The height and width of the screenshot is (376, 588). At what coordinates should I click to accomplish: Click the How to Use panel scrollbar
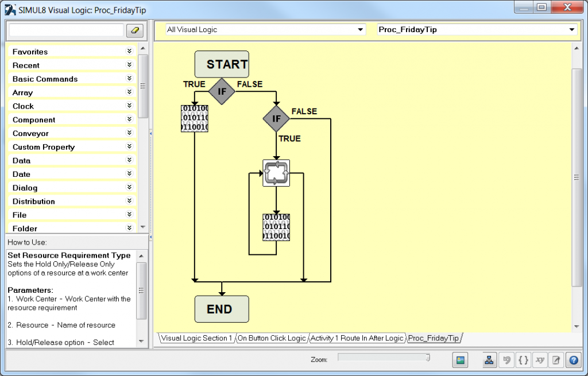click(141, 290)
